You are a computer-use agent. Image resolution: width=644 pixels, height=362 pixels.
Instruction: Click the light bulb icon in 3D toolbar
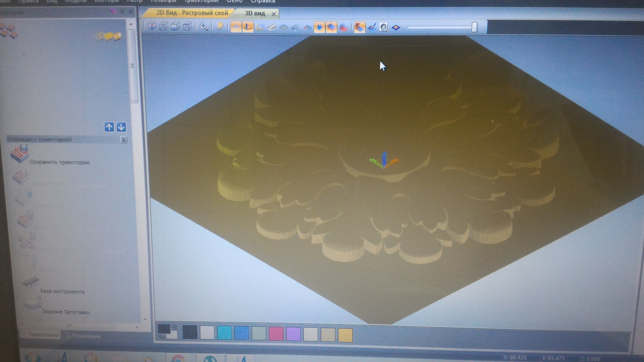click(220, 27)
